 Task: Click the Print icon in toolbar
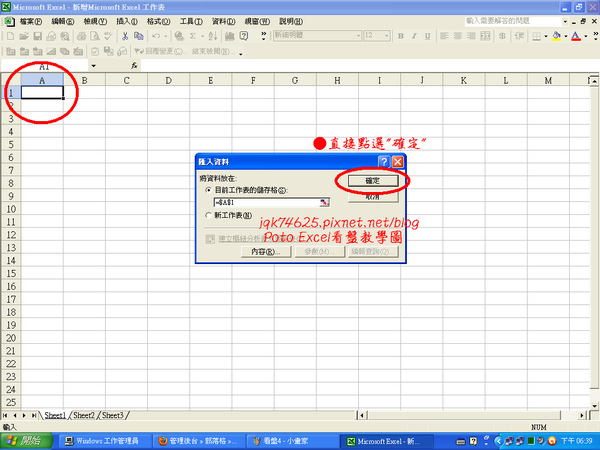(81, 36)
